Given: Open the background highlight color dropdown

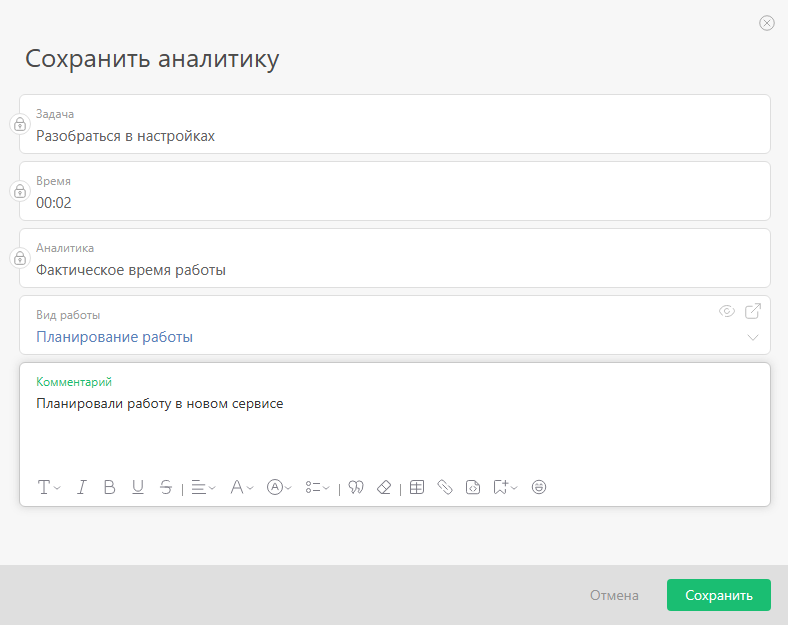Looking at the screenshot, I should coord(279,487).
